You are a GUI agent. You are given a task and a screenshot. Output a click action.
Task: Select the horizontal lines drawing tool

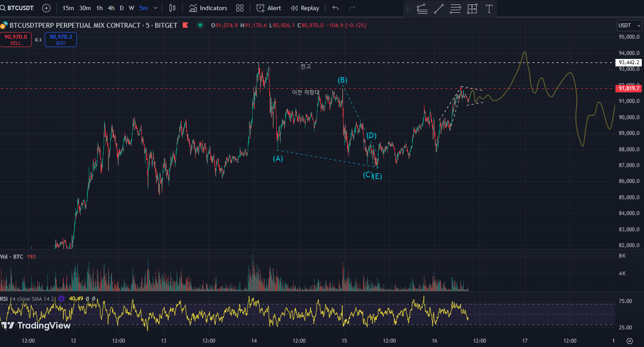point(456,9)
